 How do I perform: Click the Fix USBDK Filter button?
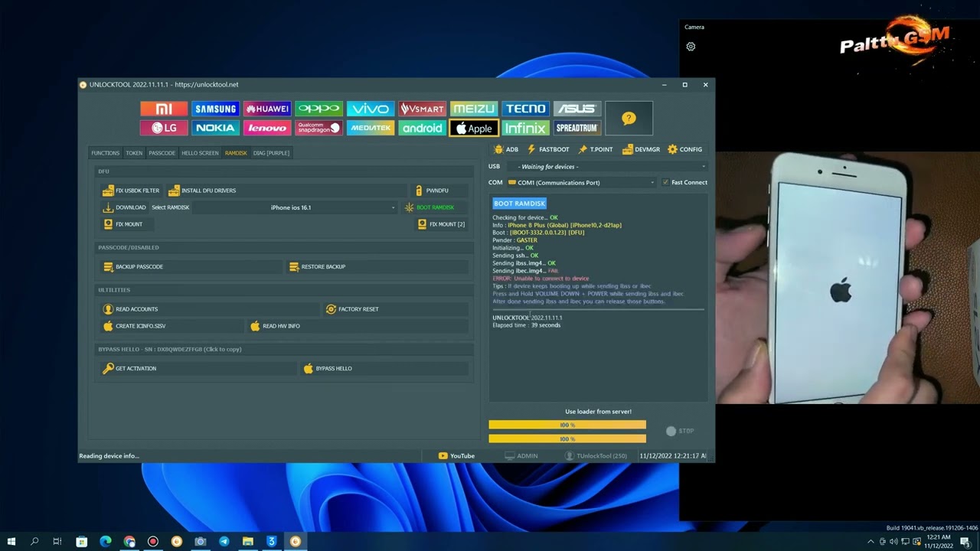131,191
